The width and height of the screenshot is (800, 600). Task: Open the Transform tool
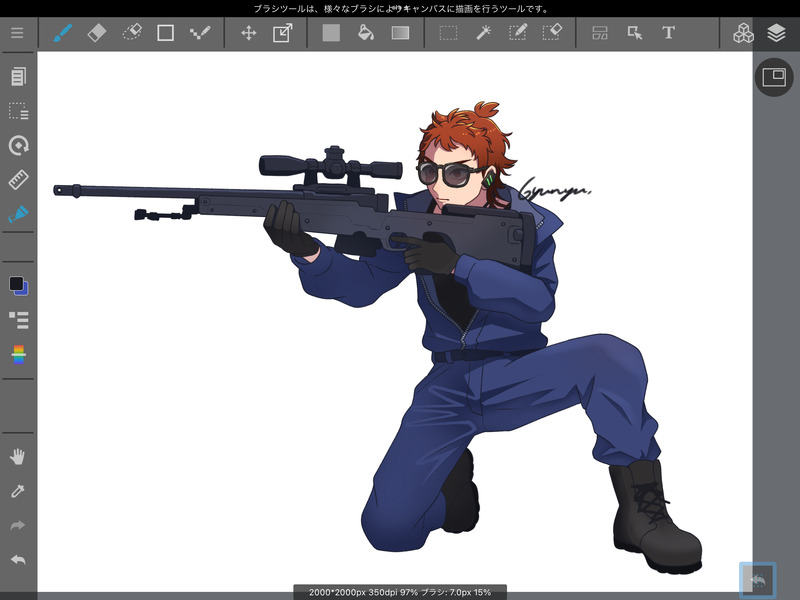(x=283, y=33)
